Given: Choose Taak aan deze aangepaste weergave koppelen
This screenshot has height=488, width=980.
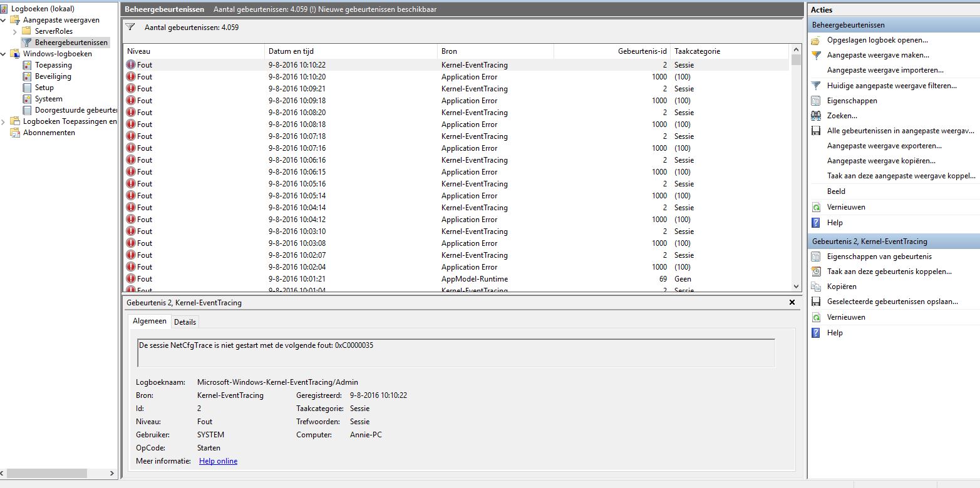Looking at the screenshot, I should click(x=901, y=176).
